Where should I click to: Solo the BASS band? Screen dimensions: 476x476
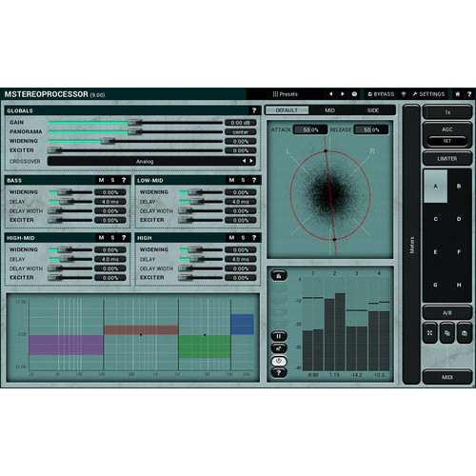tap(112, 180)
